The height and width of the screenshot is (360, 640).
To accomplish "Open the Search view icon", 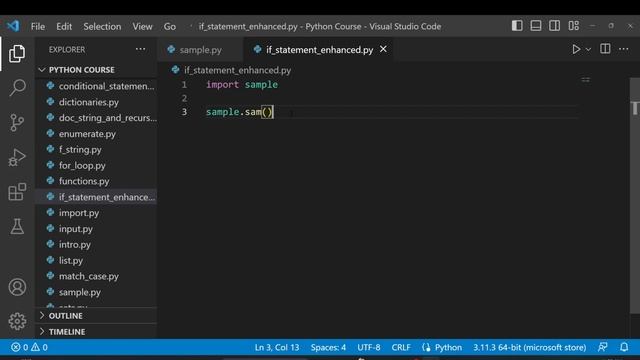I will 17,87.
